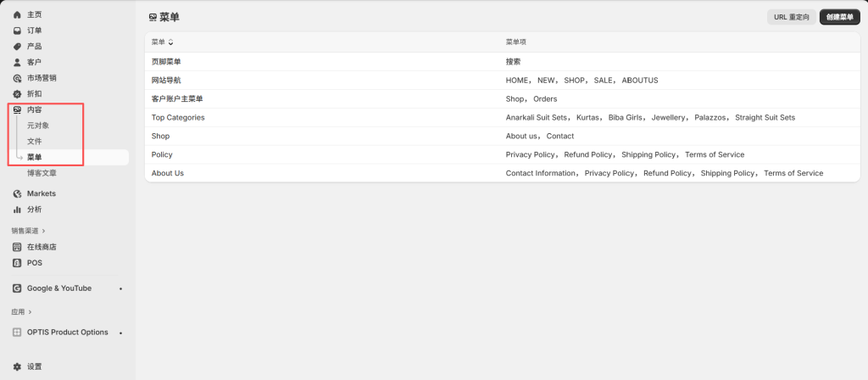Open orders via the 订单 inbox icon
Screen dimensions: 868x380
coord(17,31)
